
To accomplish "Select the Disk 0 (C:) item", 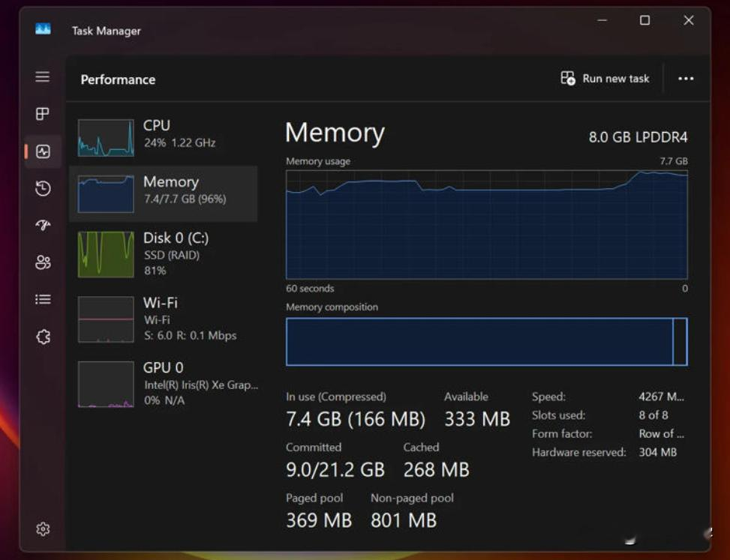I will [163, 254].
